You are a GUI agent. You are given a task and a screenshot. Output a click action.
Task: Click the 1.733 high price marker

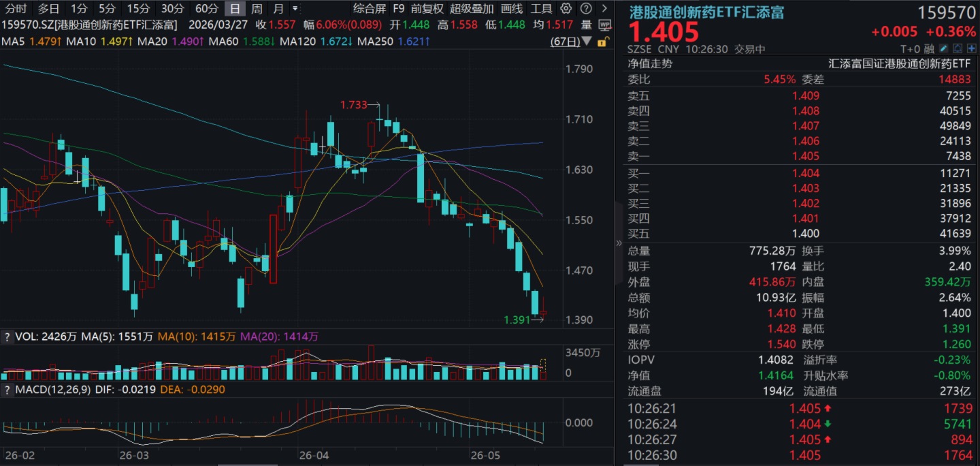coord(354,105)
